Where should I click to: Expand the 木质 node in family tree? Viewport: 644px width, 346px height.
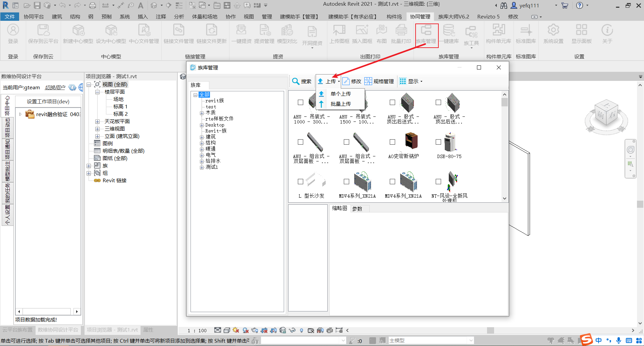tap(202, 113)
